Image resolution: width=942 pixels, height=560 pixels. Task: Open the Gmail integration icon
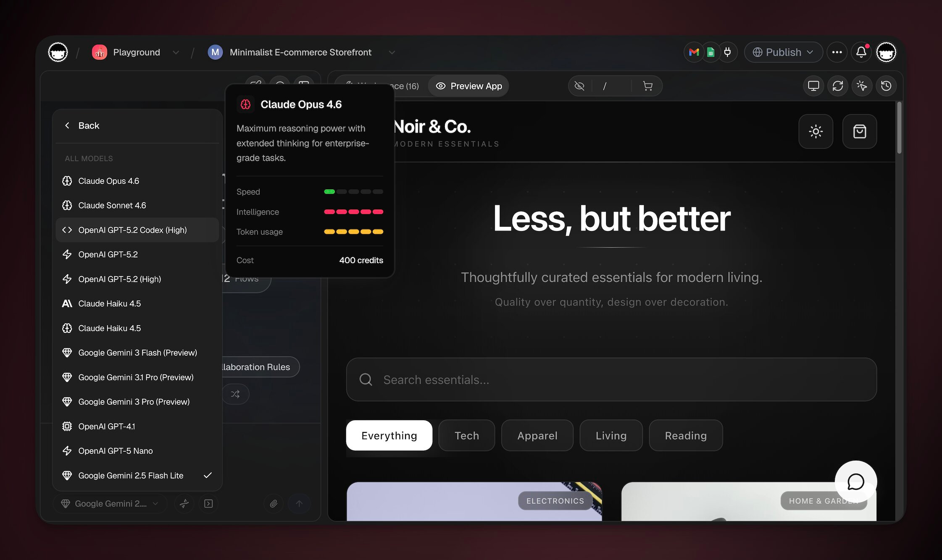pyautogui.click(x=694, y=52)
